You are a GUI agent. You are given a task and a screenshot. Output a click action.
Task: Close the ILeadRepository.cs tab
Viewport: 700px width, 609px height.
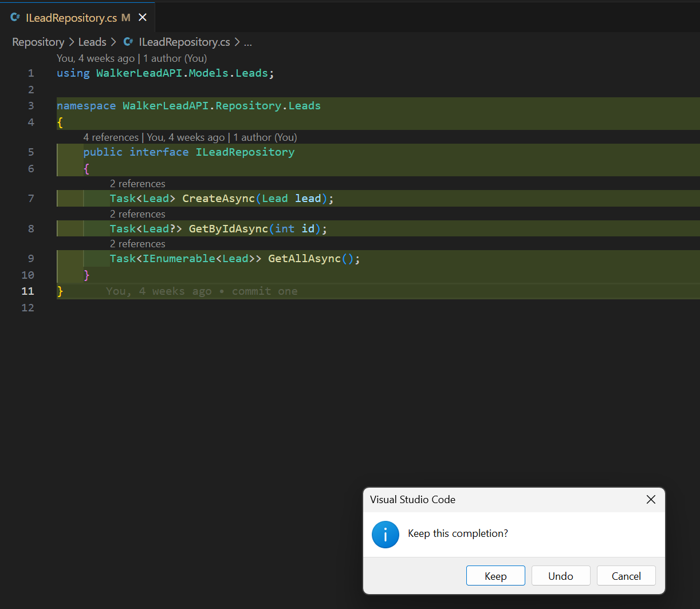click(143, 18)
